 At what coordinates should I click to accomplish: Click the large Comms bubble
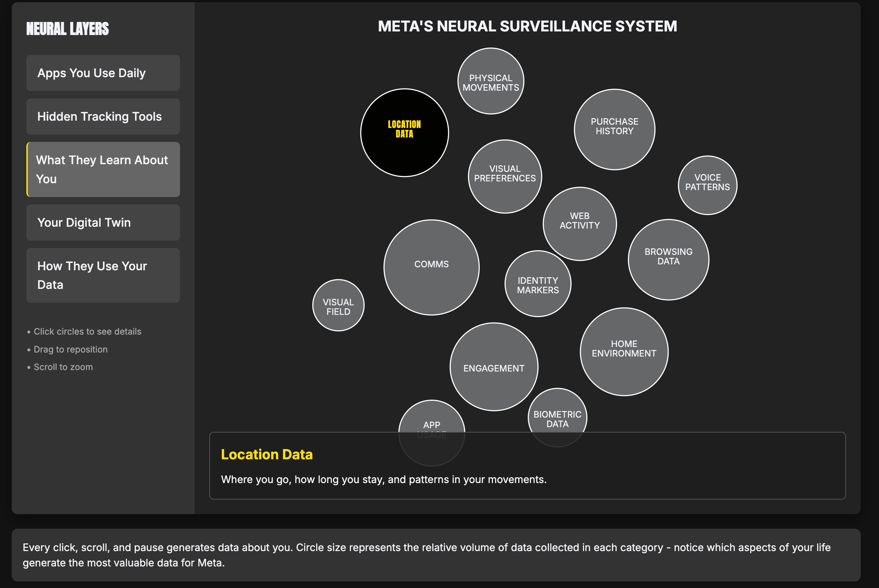click(x=431, y=267)
